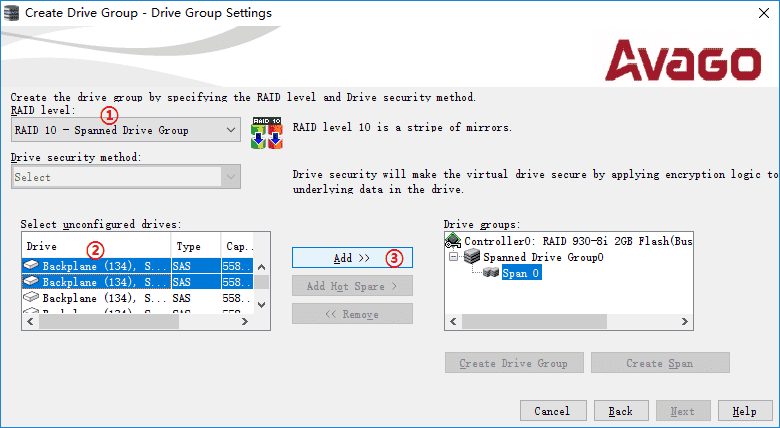
Task: Click the title bar server icon
Action: point(11,13)
